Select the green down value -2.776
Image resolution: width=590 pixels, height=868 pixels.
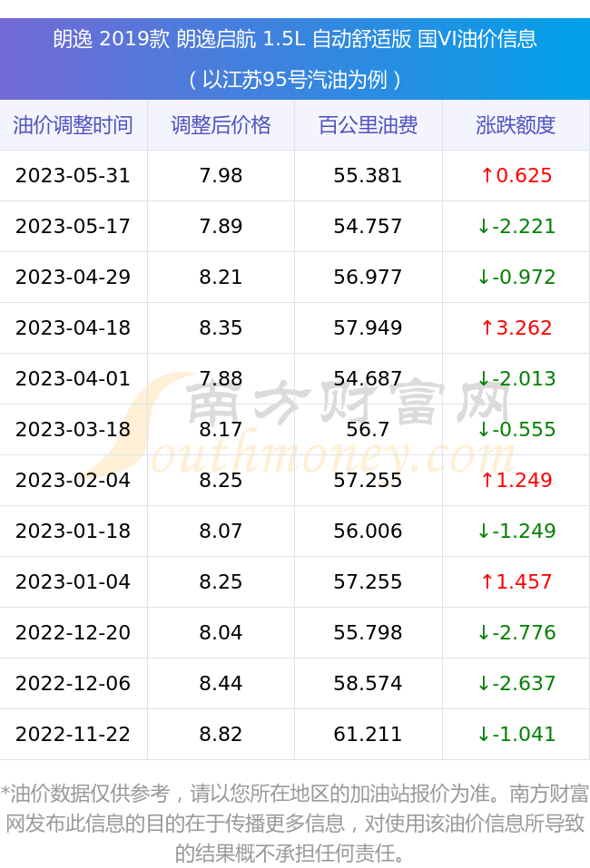(516, 632)
